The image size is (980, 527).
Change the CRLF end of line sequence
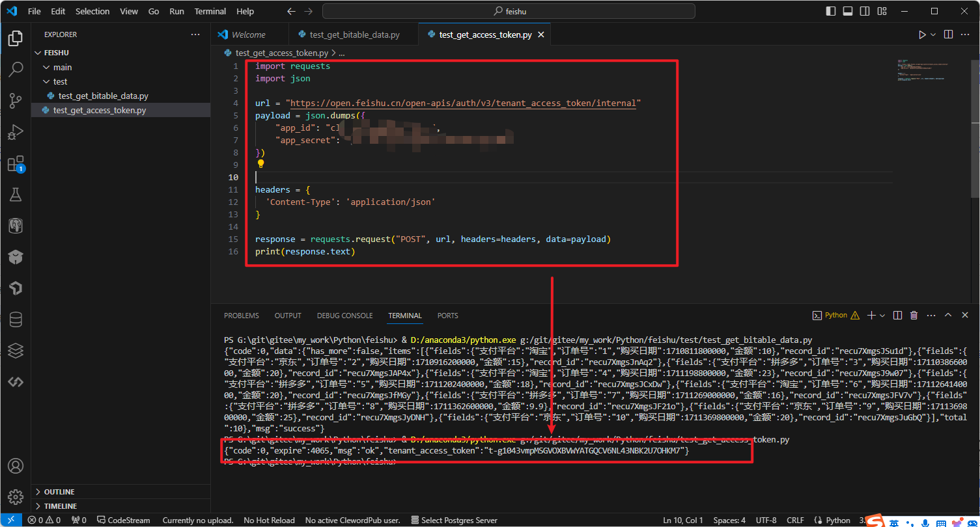click(795, 520)
